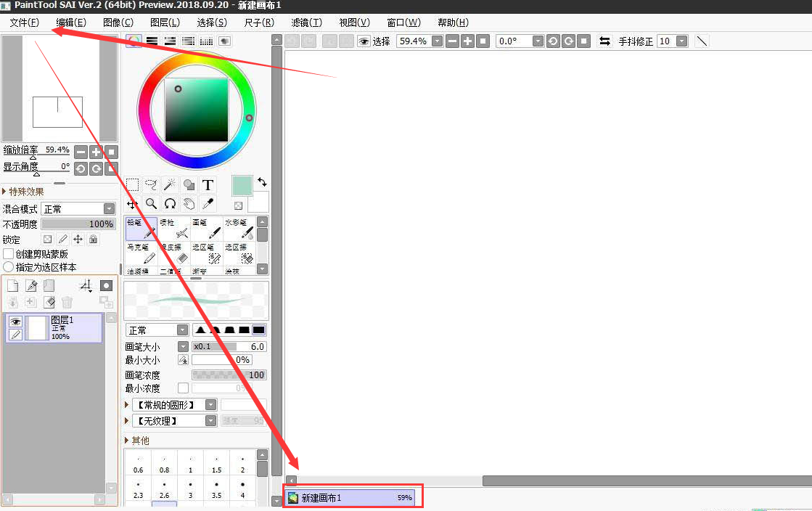Screen dimensions: 812x511
Task: Expand the 特殊效果 section
Action: click(23, 191)
